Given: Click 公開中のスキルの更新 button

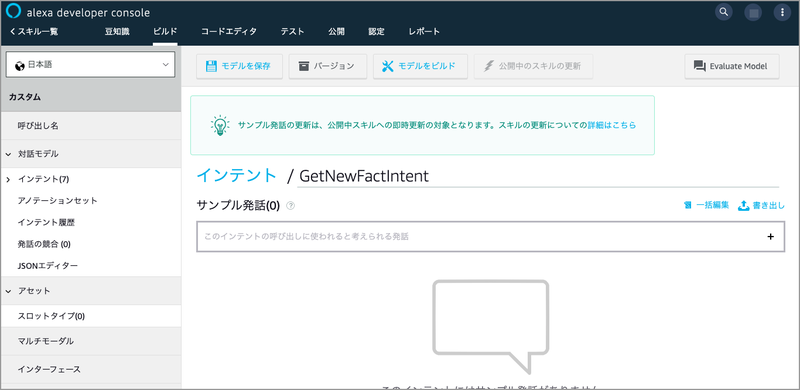Looking at the screenshot, I should pos(534,66).
